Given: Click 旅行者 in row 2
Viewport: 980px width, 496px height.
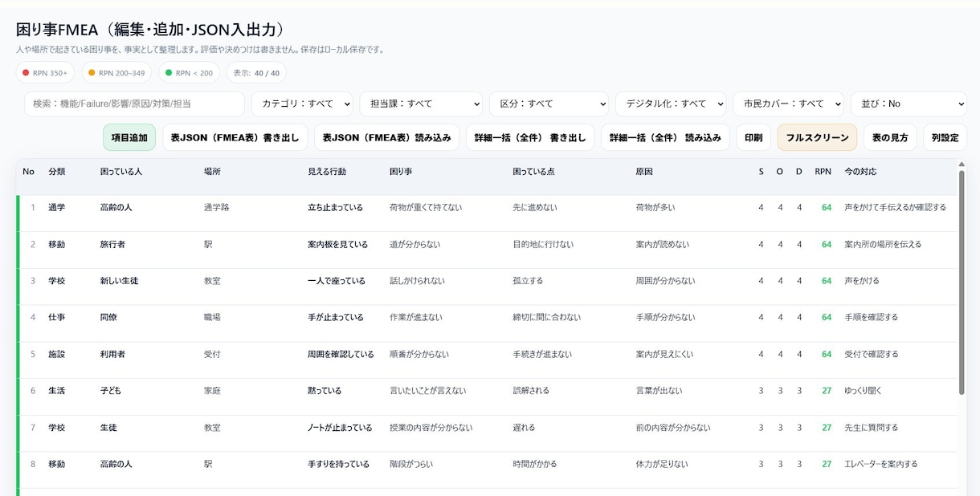Looking at the screenshot, I should point(112,244).
